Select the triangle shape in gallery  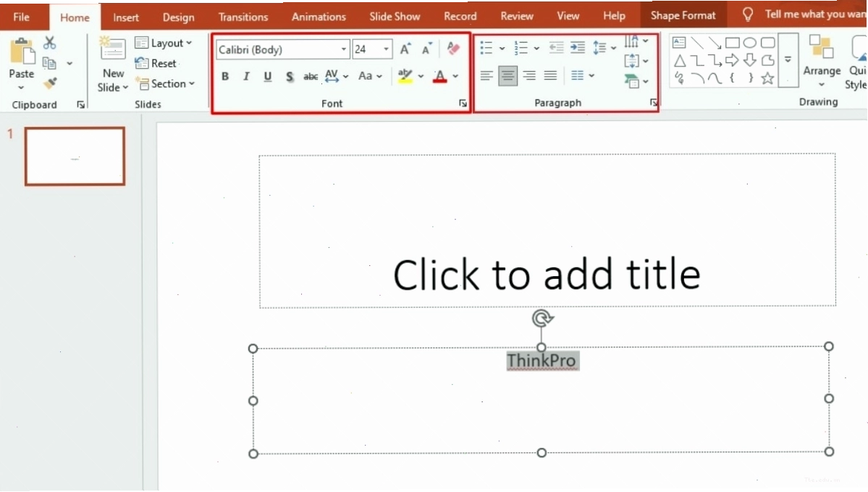[680, 61]
